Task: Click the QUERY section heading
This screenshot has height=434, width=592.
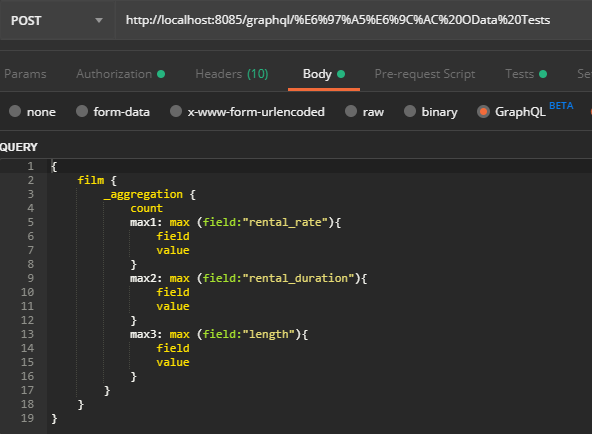Action: (19, 147)
